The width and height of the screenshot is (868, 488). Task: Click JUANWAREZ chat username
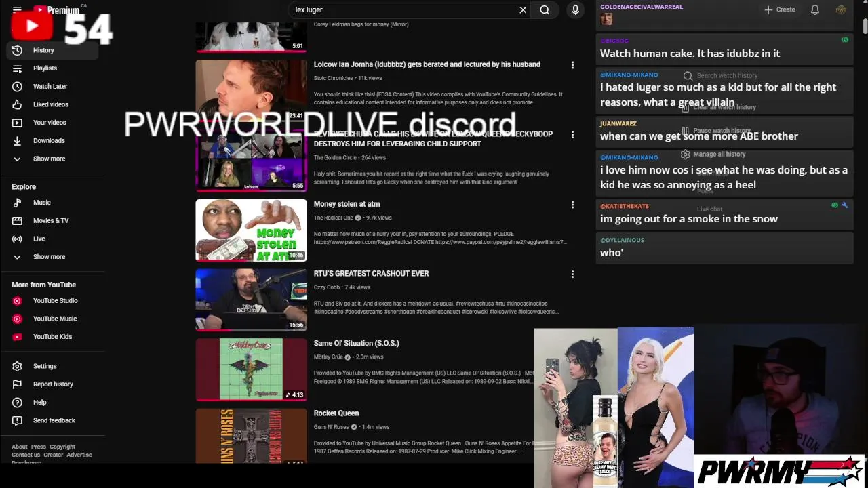click(618, 124)
